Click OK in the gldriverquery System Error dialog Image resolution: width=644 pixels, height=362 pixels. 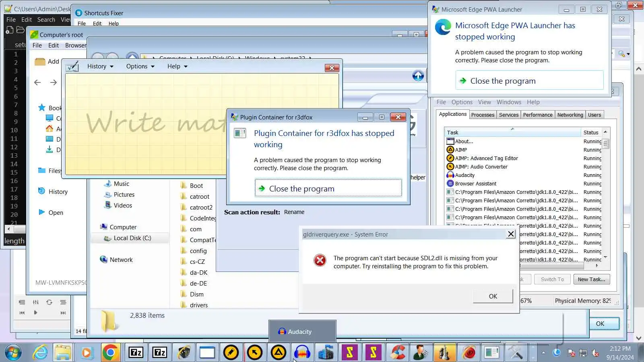coord(493,296)
